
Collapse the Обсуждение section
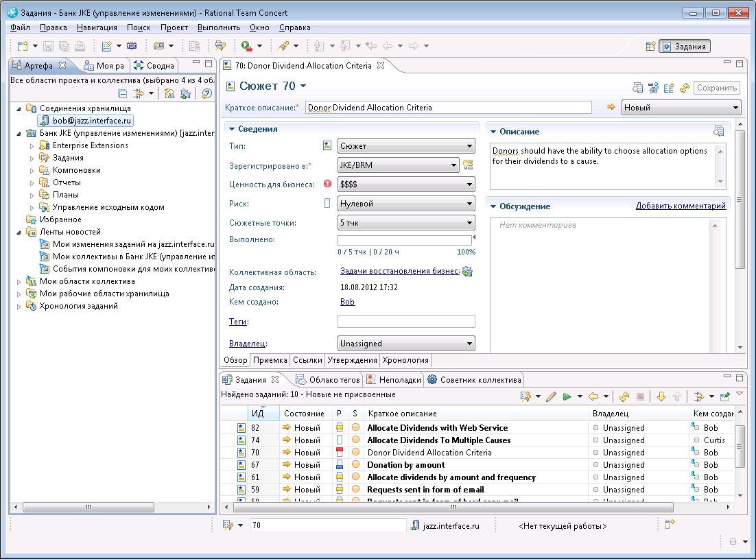(x=493, y=206)
